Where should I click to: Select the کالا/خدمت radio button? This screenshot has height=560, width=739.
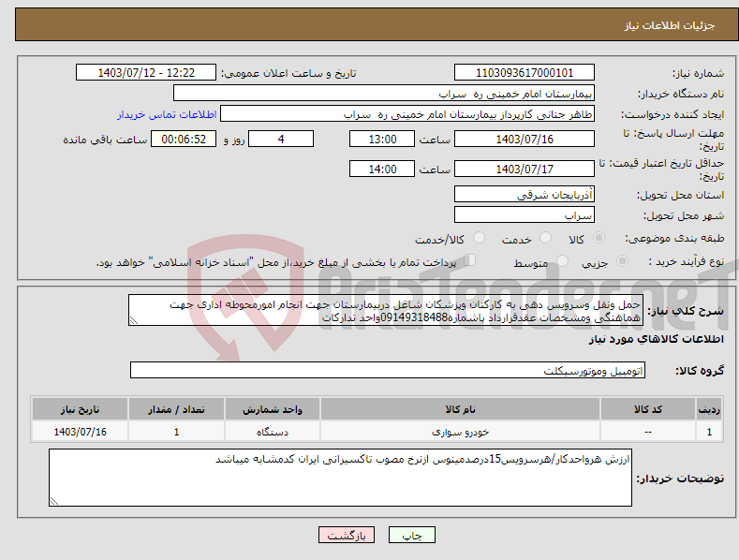point(479,238)
